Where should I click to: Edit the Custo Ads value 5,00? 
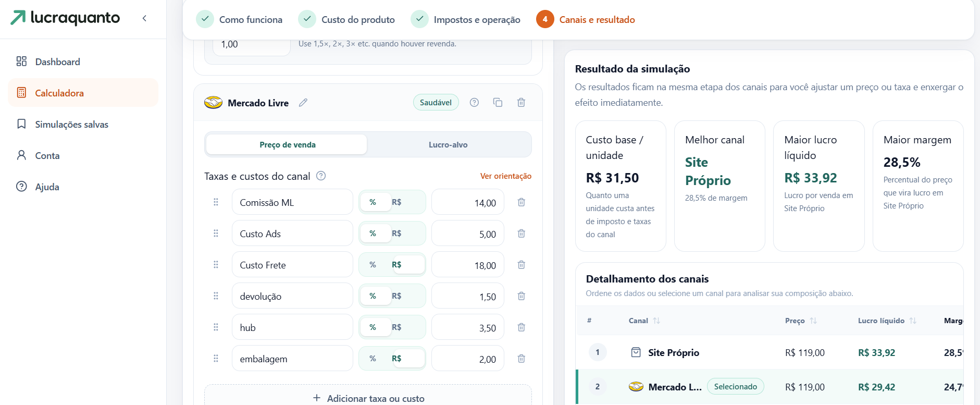click(x=468, y=233)
